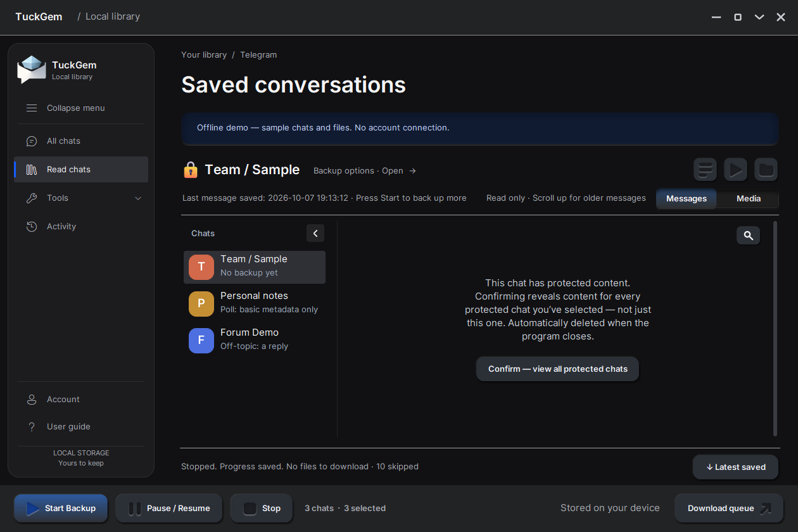The width and height of the screenshot is (798, 532).
Task: Click the TuckGem envelope gem logo
Action: (x=32, y=70)
